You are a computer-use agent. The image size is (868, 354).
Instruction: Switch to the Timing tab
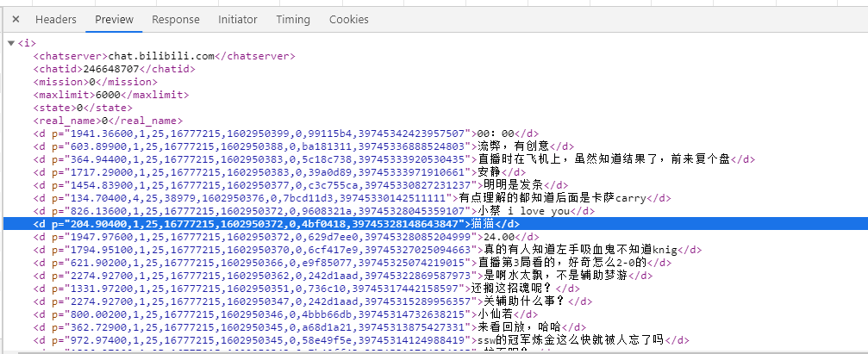coord(293,19)
